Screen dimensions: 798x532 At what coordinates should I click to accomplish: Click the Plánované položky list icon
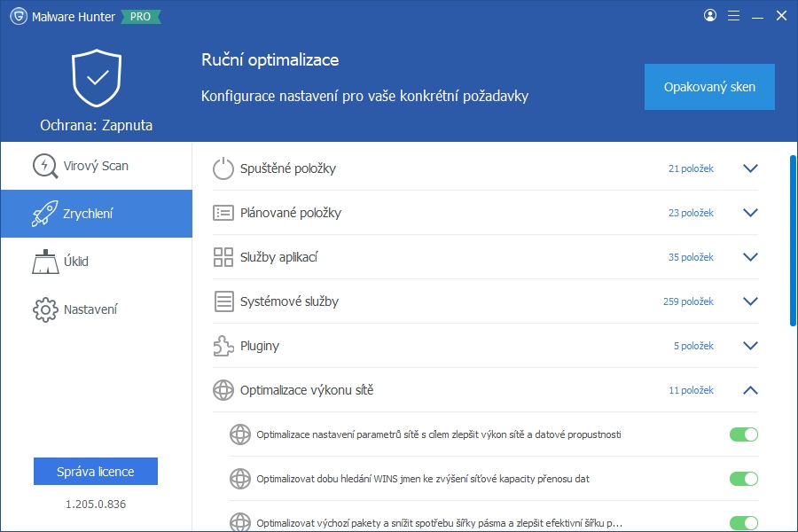coord(223,213)
